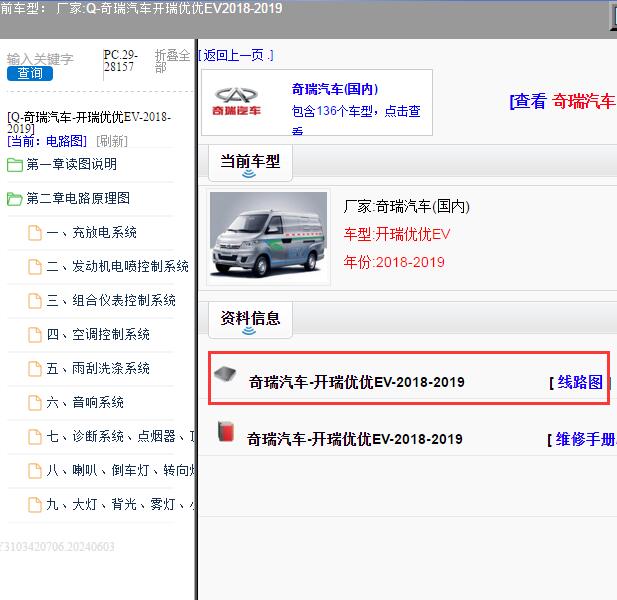Click 车型:开瑞优优EV text
617x600 pixels.
(x=397, y=234)
